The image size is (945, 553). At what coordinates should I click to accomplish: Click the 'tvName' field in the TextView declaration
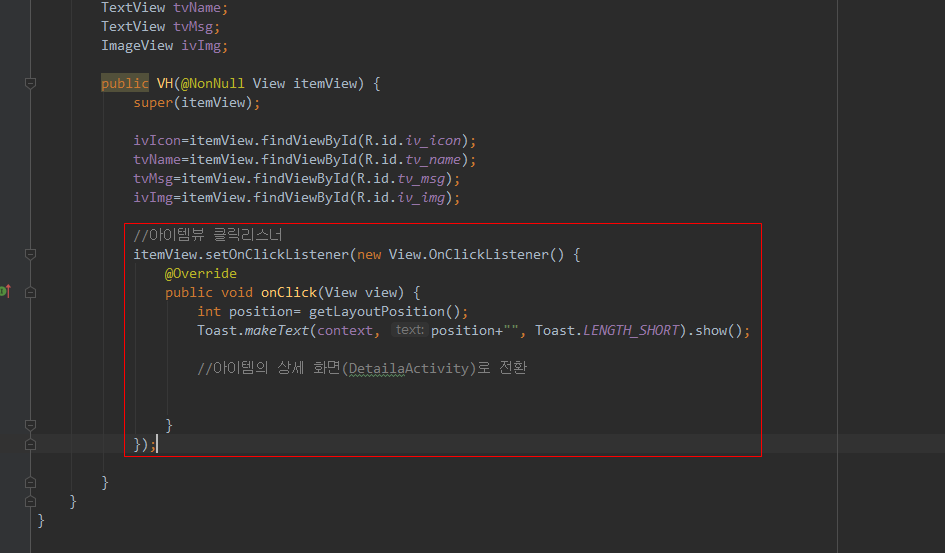tap(196, 8)
